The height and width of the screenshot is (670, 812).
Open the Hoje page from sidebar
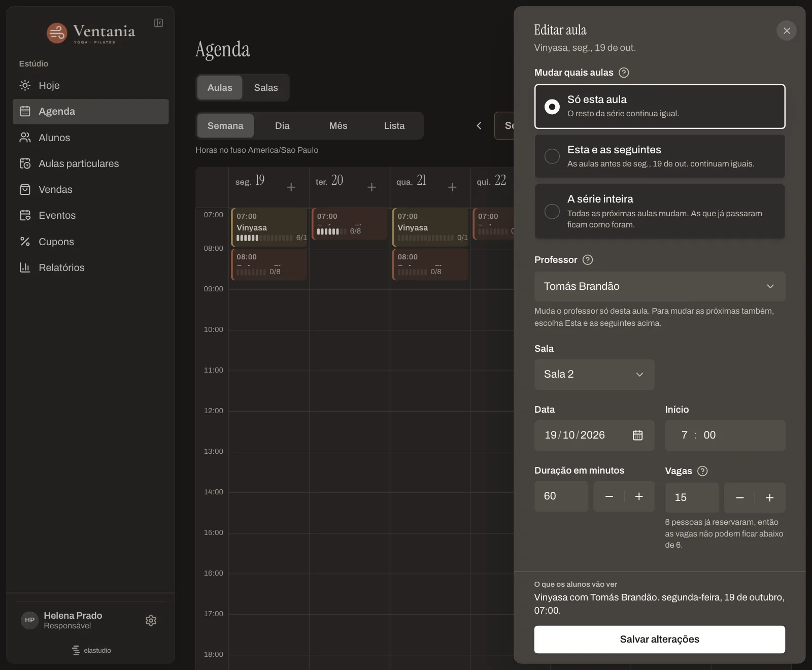(91, 85)
